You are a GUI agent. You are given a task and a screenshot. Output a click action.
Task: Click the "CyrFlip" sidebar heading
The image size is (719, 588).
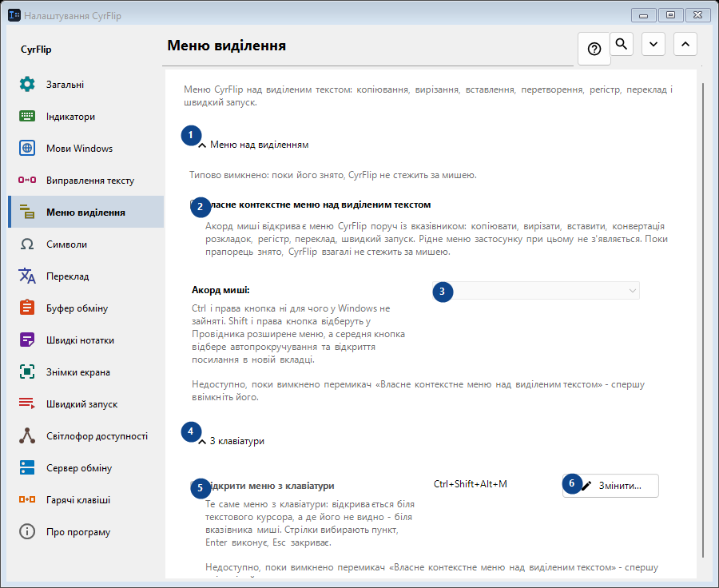tap(36, 50)
